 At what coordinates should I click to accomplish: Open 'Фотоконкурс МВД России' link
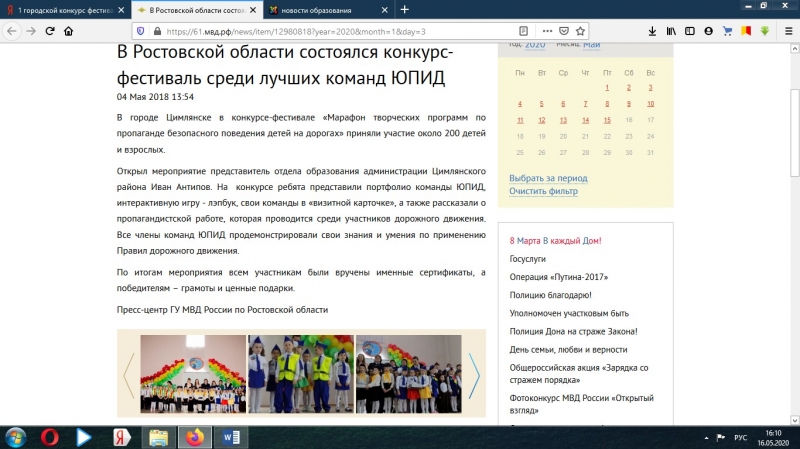[581, 404]
